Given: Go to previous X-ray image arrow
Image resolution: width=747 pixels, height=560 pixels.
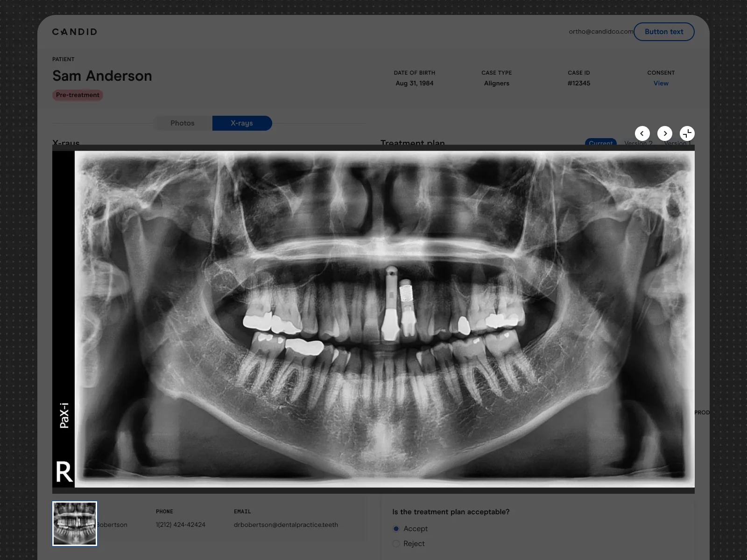Looking at the screenshot, I should pyautogui.click(x=642, y=133).
